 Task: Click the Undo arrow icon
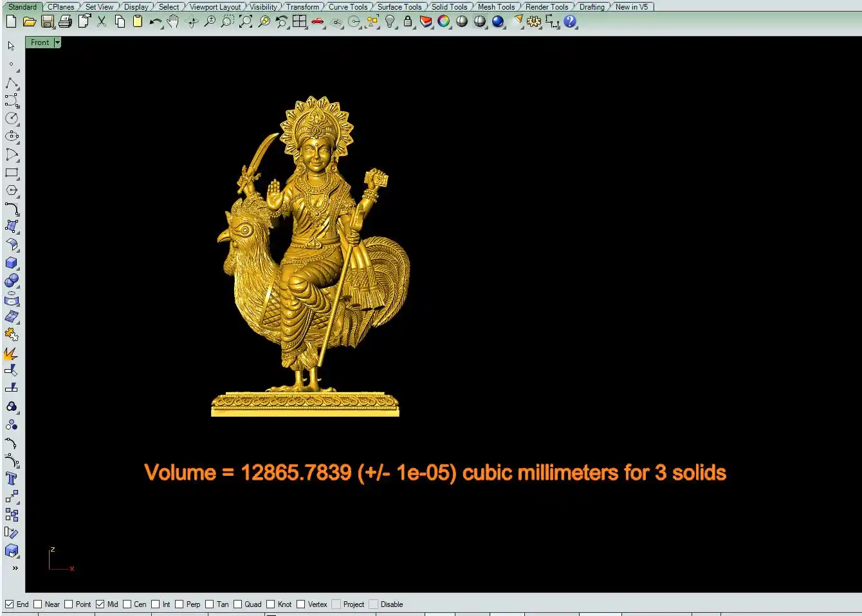(155, 21)
